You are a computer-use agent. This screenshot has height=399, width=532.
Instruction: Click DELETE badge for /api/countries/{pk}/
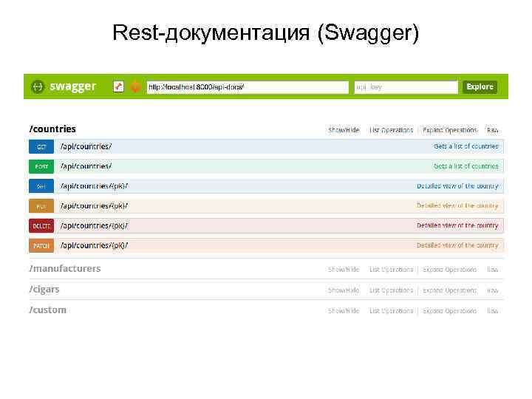pyautogui.click(x=41, y=226)
